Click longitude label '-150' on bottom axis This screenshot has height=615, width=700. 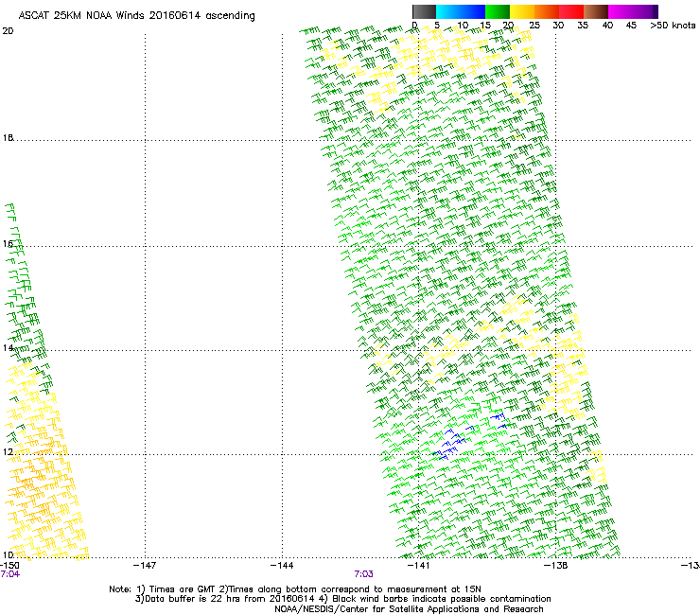click(9, 566)
